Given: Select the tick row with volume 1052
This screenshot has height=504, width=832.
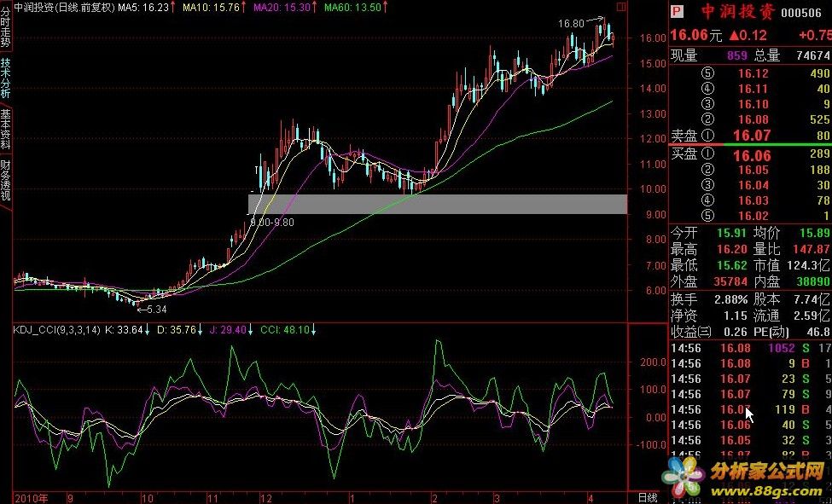Looking at the screenshot, I should (x=751, y=348).
